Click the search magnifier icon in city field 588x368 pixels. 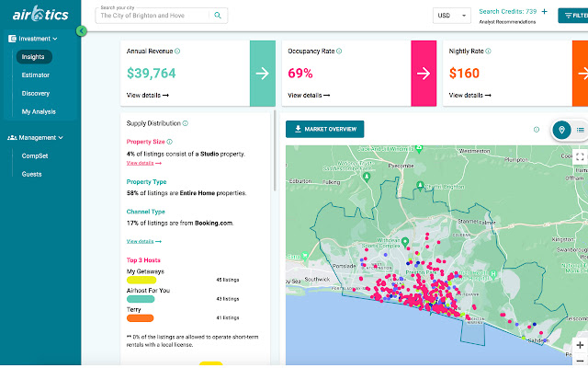click(218, 16)
